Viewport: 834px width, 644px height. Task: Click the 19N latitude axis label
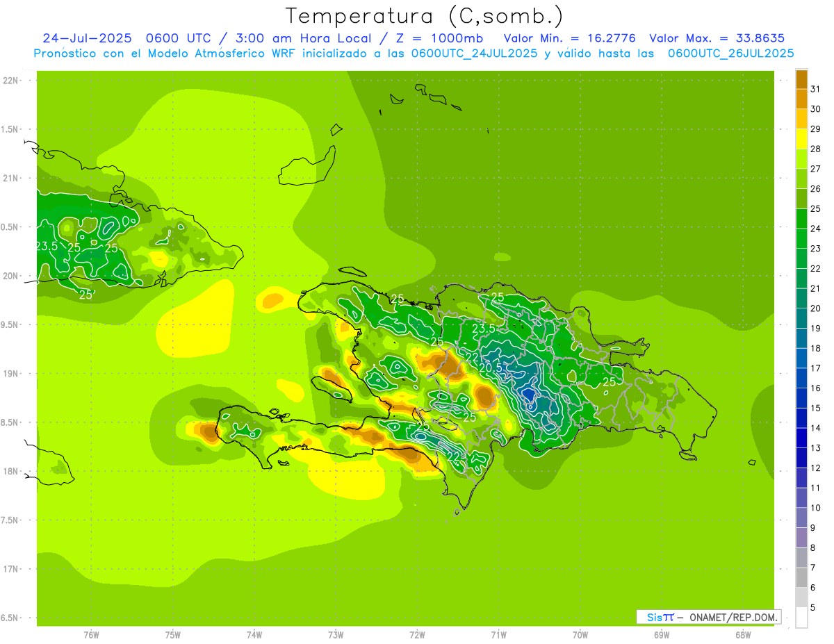[11, 373]
